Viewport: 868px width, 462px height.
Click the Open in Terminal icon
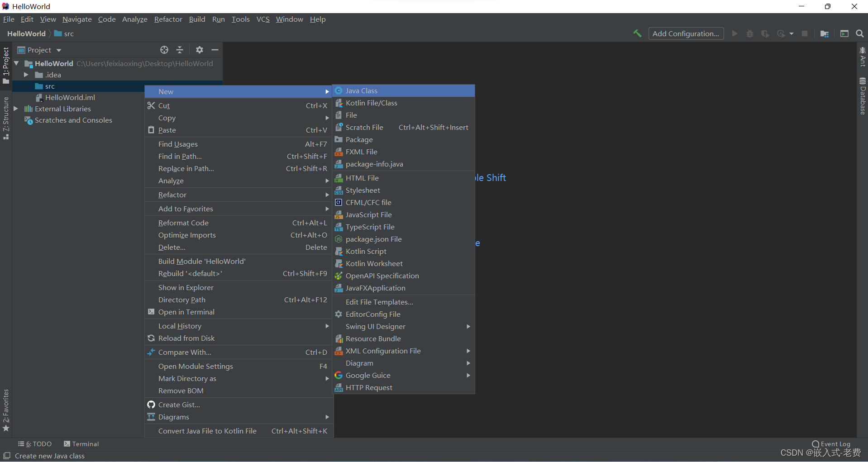151,312
